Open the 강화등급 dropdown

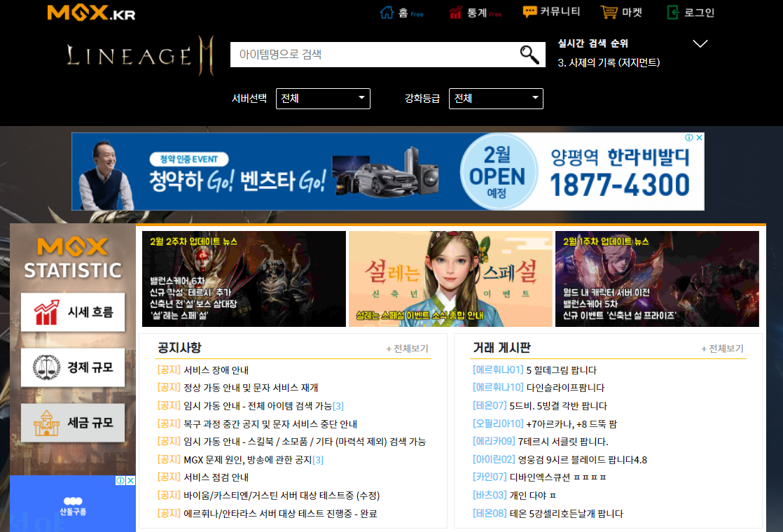pyautogui.click(x=496, y=98)
